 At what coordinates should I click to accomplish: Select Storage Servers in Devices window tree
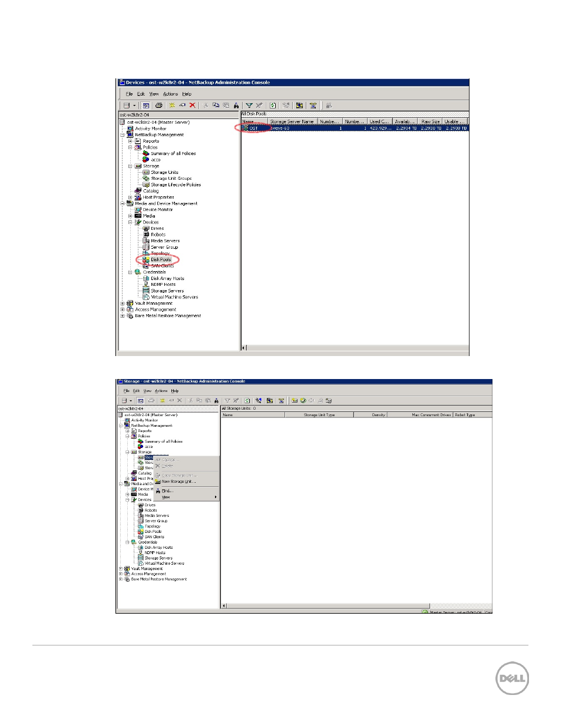pyautogui.click(x=167, y=291)
